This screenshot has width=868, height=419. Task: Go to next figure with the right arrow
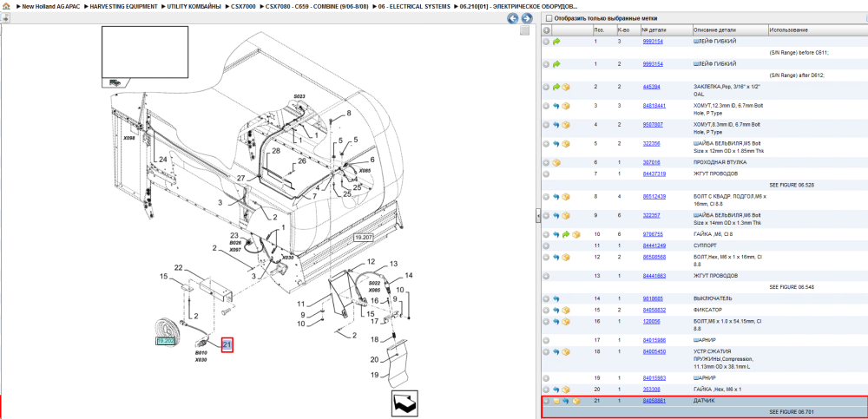527,18
